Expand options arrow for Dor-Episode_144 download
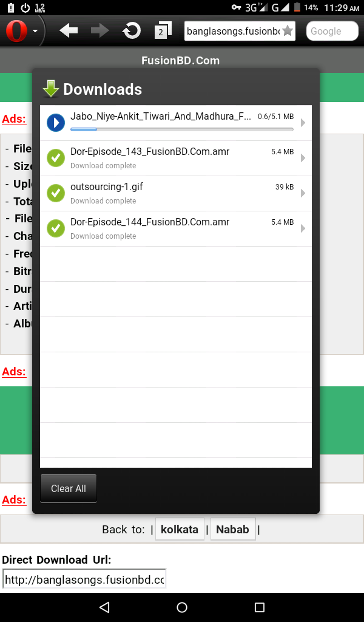 click(x=303, y=228)
